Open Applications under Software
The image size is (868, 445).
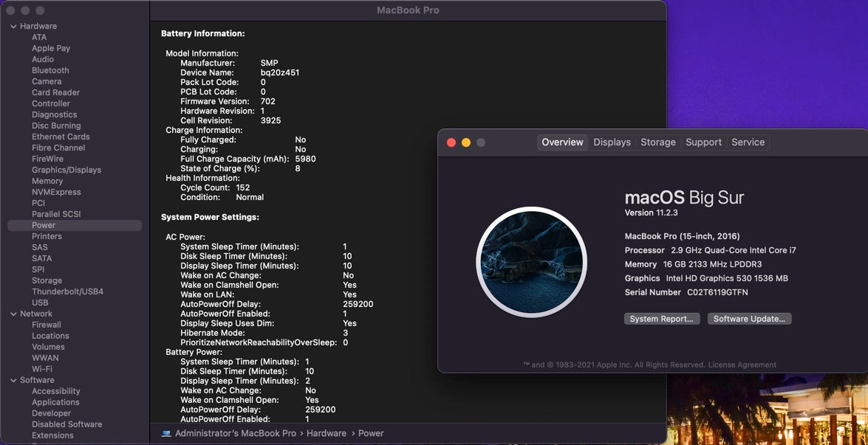[55, 402]
